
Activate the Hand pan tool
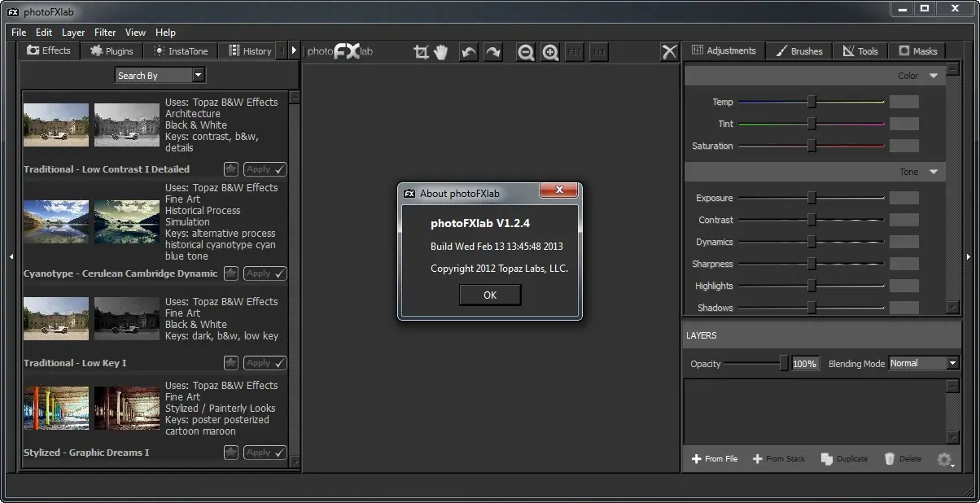point(441,52)
